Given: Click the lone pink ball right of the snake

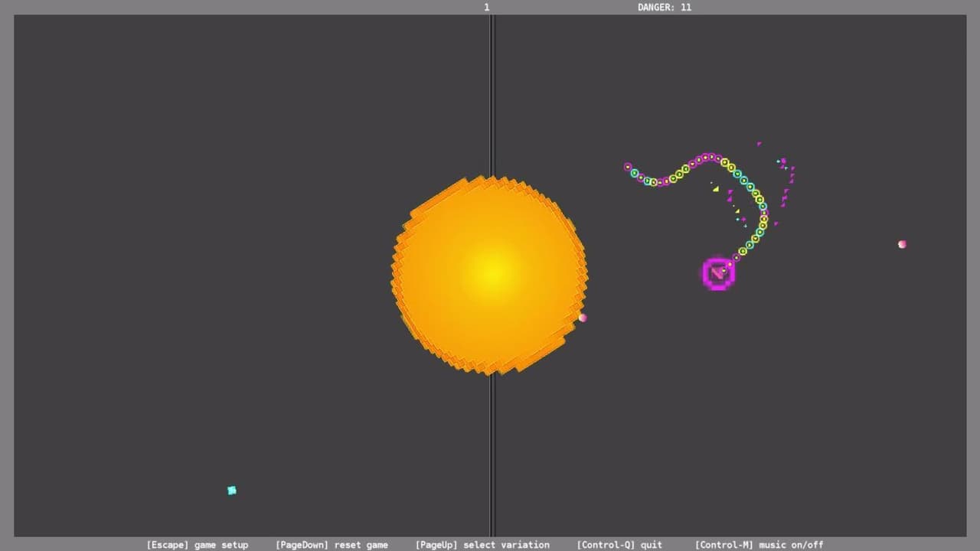Looking at the screenshot, I should point(902,244).
